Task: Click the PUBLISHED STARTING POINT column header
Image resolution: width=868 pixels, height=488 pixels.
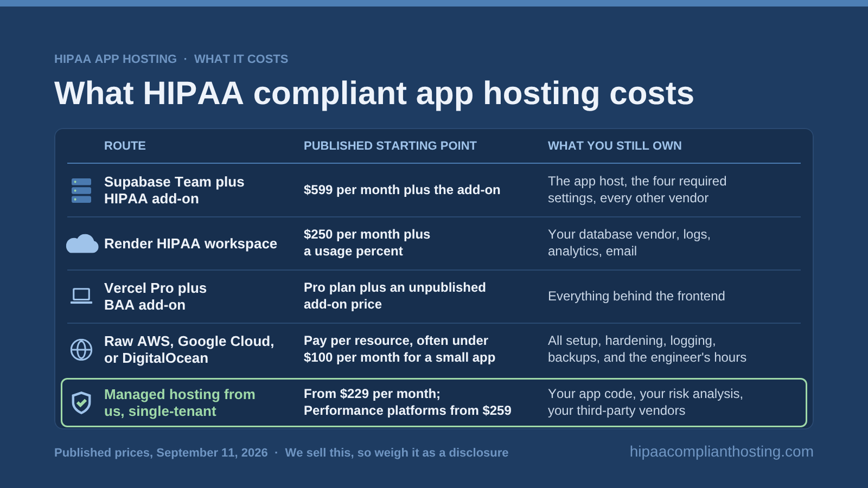Action: tap(390, 146)
